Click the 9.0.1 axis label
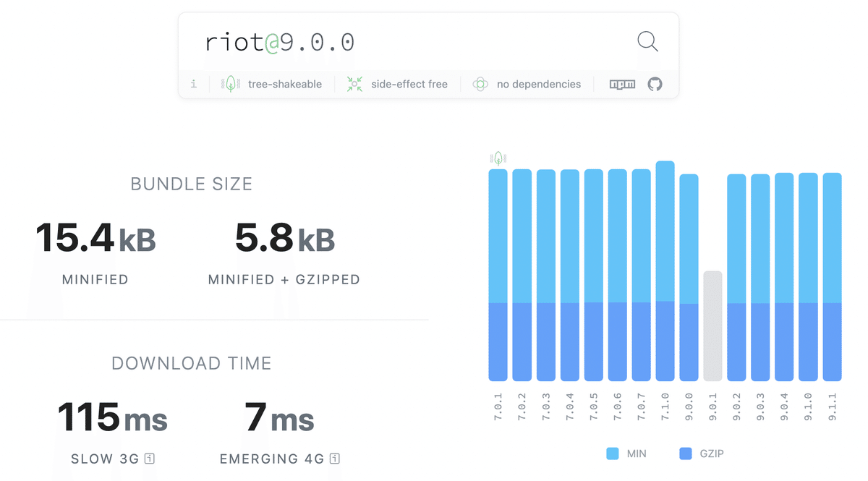The width and height of the screenshot is (868, 481). point(713,407)
